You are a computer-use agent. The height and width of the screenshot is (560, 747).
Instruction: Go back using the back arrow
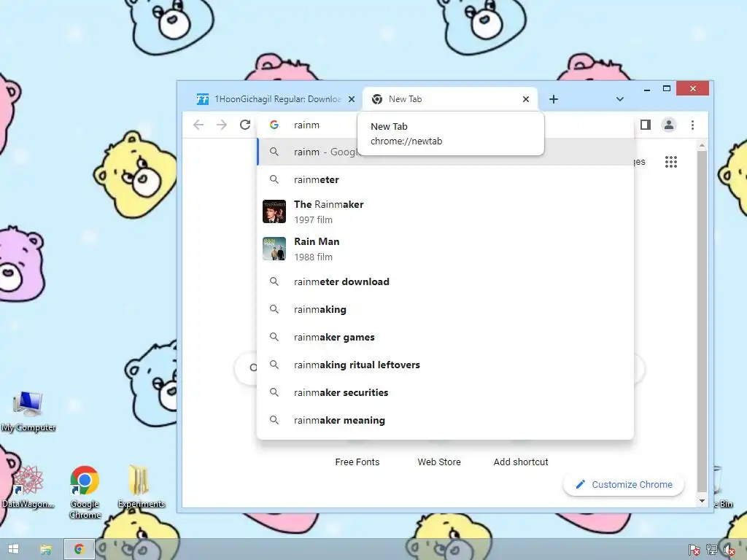pyautogui.click(x=198, y=125)
